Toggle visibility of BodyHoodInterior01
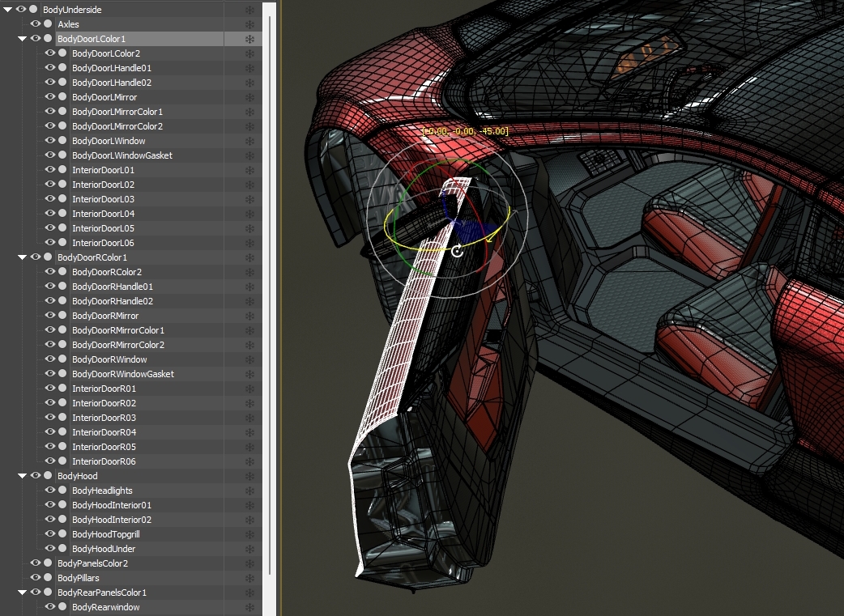 [50, 504]
